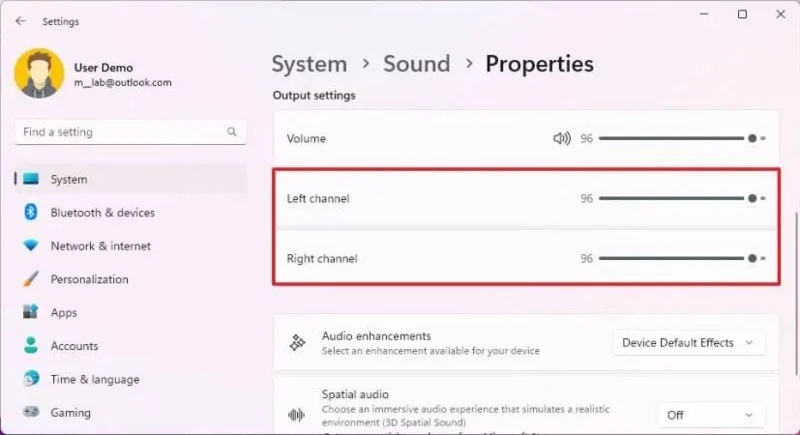Image resolution: width=800 pixels, height=435 pixels.
Task: Open the User Demo profile picture
Action: [x=39, y=73]
